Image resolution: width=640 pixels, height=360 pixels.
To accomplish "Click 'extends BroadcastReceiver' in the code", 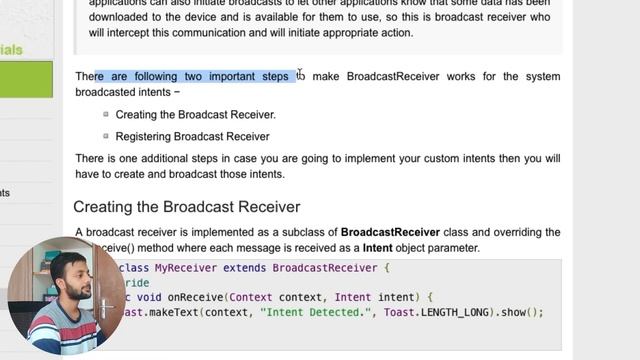I will [300, 268].
